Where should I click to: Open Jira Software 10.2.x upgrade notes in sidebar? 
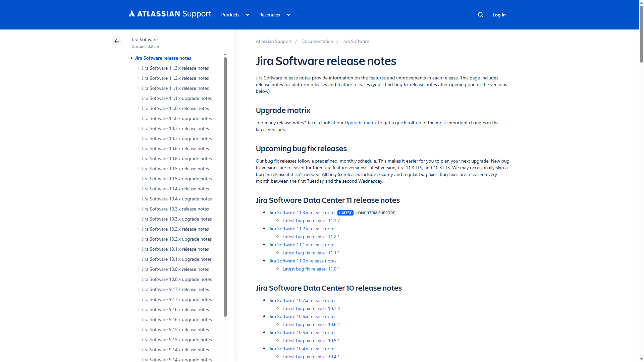click(x=176, y=239)
